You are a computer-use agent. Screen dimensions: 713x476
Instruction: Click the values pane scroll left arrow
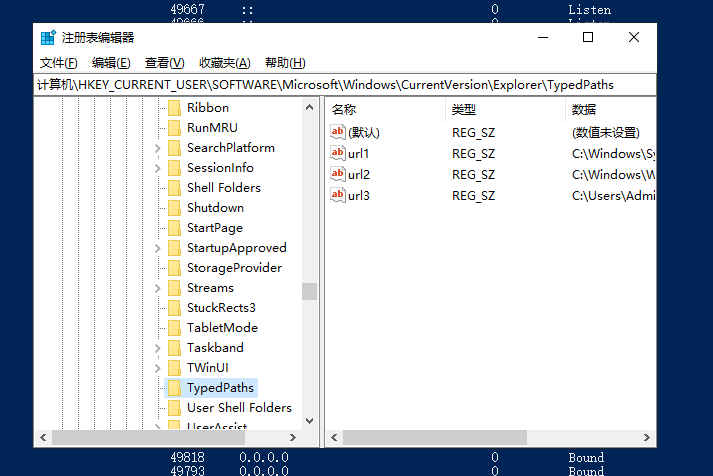pyautogui.click(x=334, y=437)
